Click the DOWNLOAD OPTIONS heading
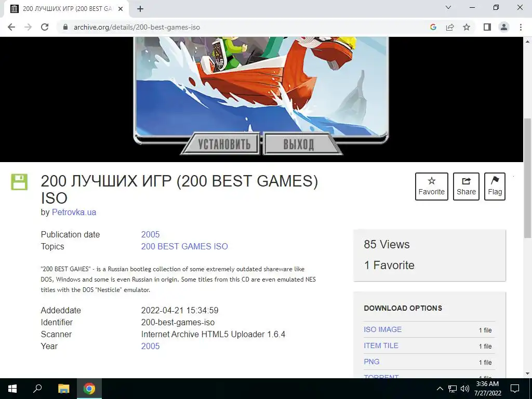 point(403,308)
